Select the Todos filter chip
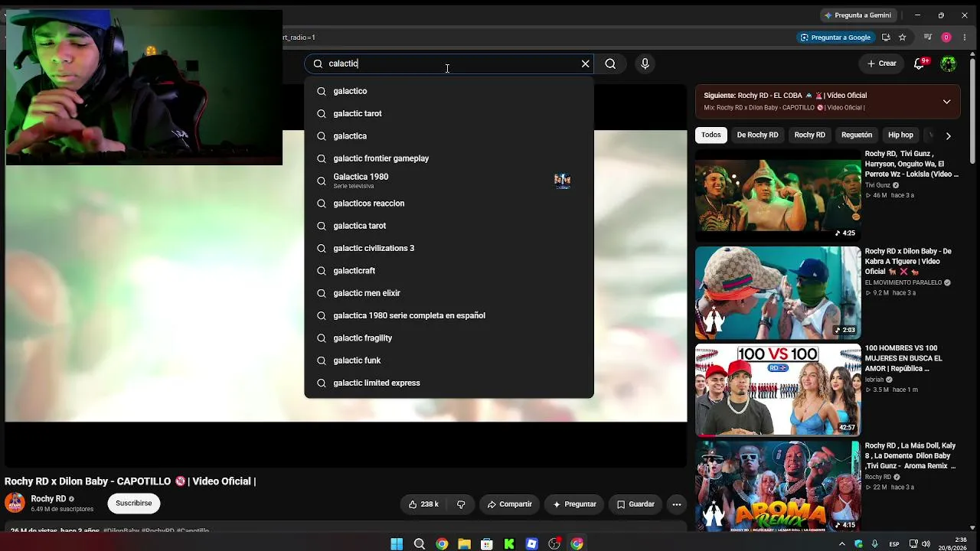The width and height of the screenshot is (980, 551). pyautogui.click(x=711, y=135)
